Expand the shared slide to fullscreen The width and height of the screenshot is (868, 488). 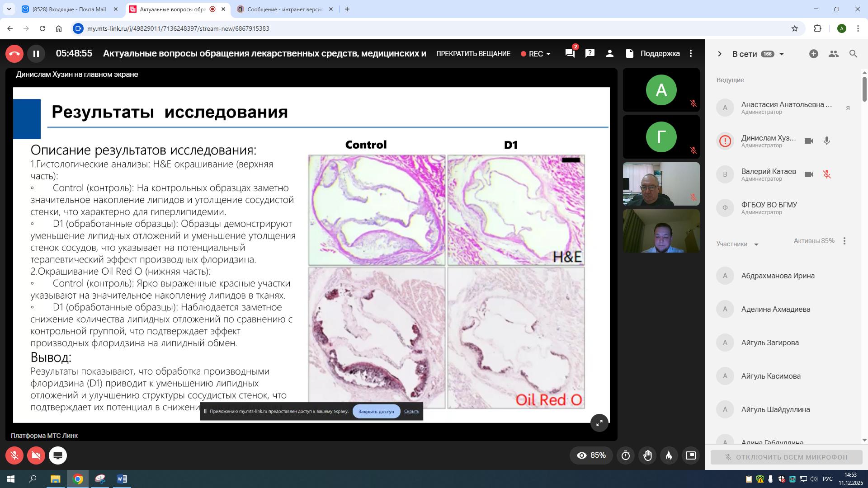[x=599, y=423]
